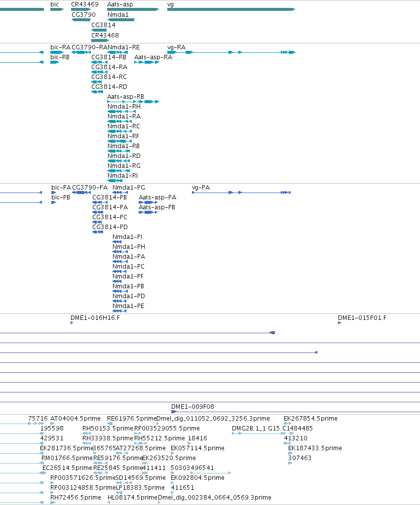Screen dimensions: 420x505
Task: Click the LP18383.5prime EST label
Action: pos(141,488)
